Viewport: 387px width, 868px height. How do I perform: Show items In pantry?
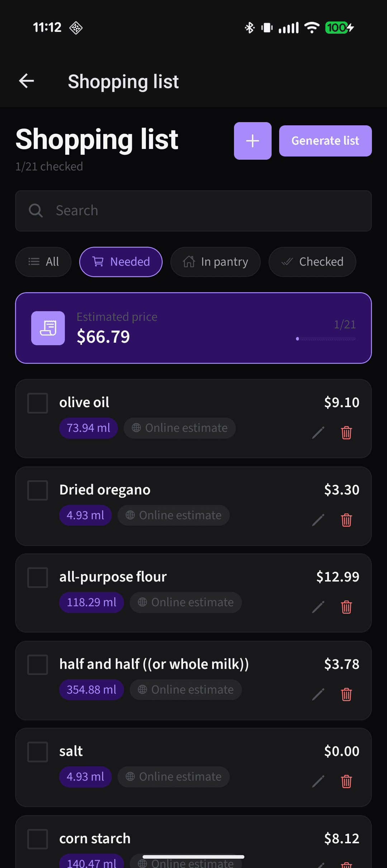215,262
